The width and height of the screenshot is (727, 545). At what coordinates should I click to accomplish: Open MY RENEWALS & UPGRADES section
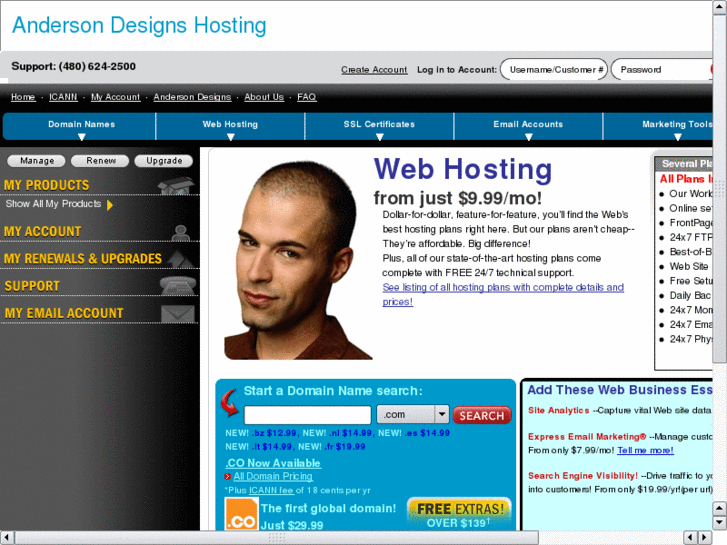point(83,259)
